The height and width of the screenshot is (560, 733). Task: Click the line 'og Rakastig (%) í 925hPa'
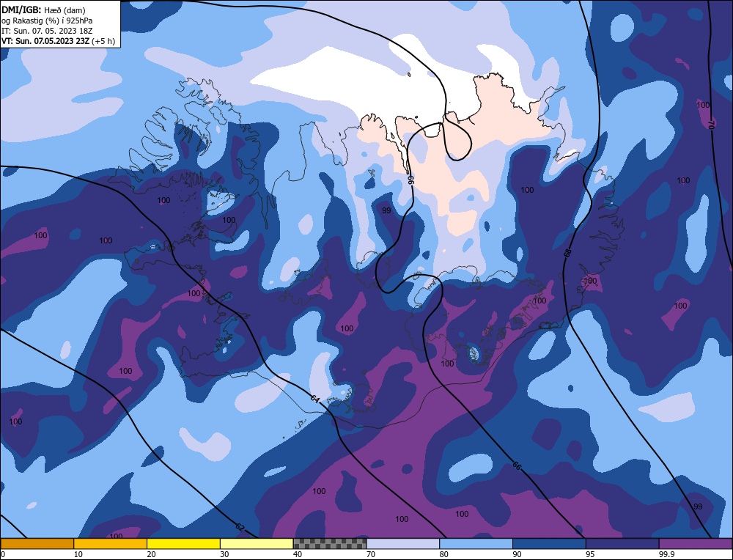[x=47, y=20]
